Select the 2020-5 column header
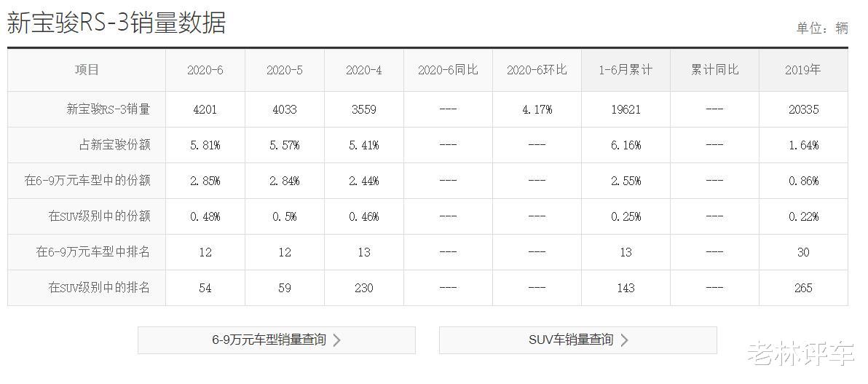 285,71
